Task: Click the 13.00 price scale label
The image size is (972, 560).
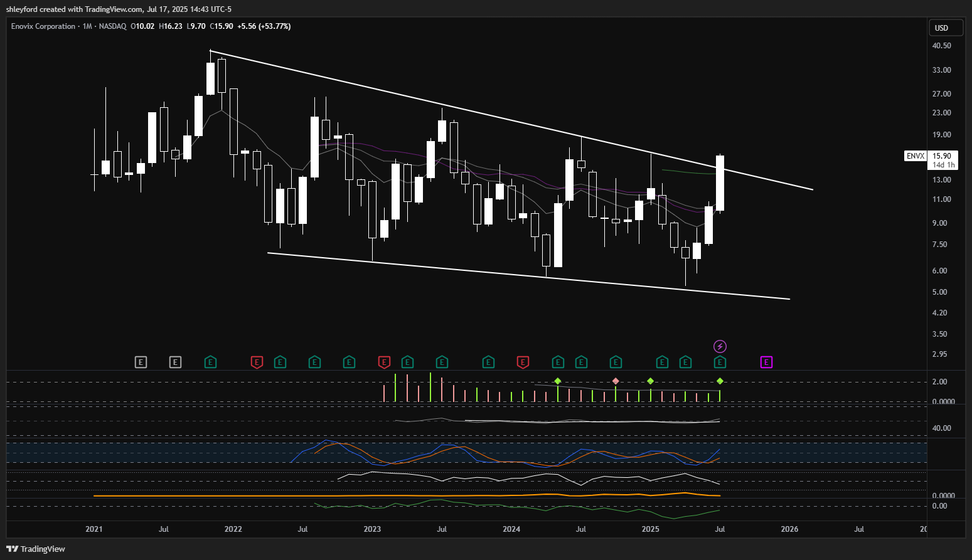Action: (941, 180)
